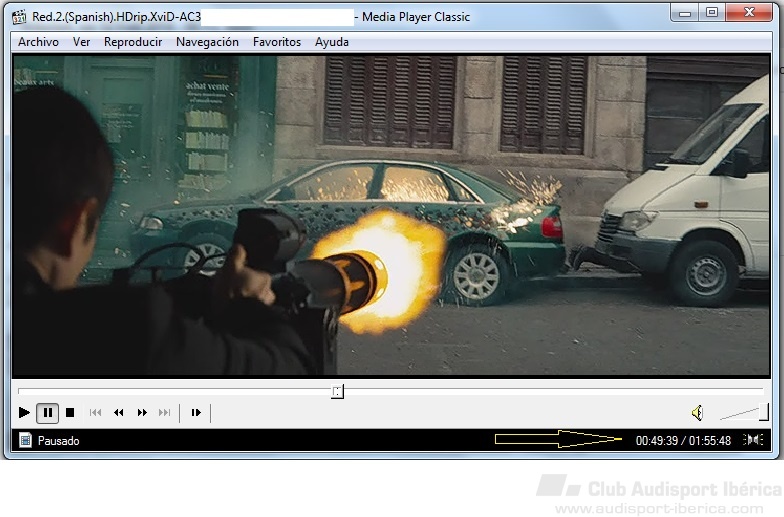Image resolution: width=784 pixels, height=517 pixels.
Task: Open the Navegación menu
Action: (208, 42)
